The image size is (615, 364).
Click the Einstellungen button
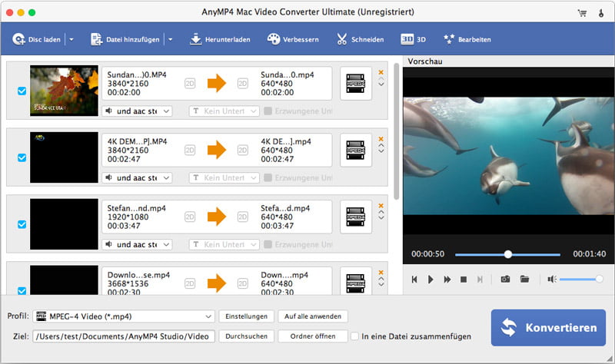[246, 316]
